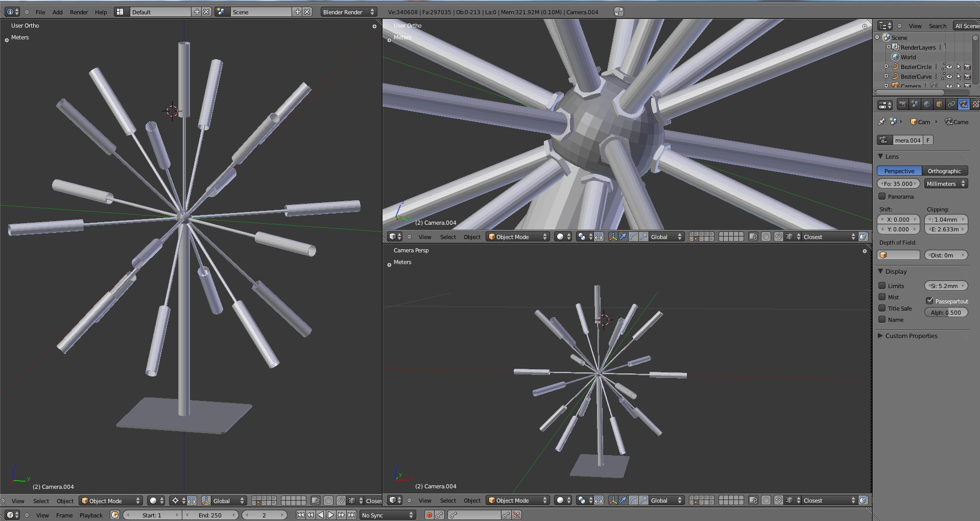This screenshot has width=980, height=521.
Task: Enable the Panorama checkbox
Action: point(882,196)
